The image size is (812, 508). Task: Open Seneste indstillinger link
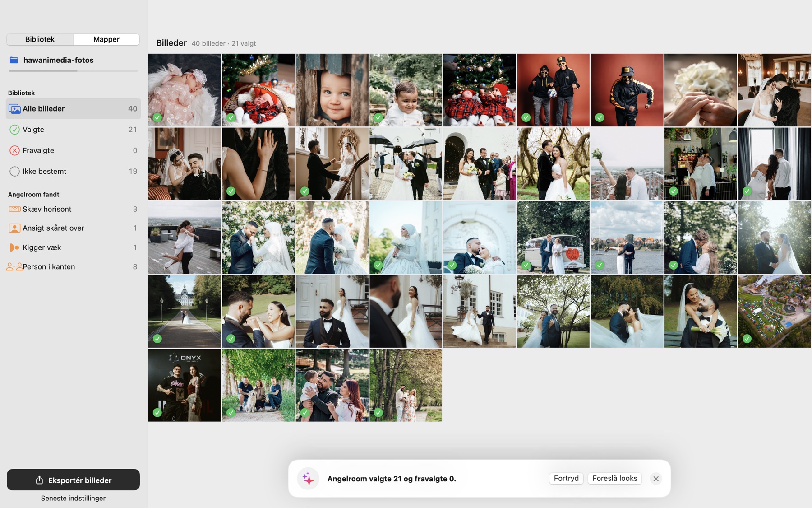(73, 498)
